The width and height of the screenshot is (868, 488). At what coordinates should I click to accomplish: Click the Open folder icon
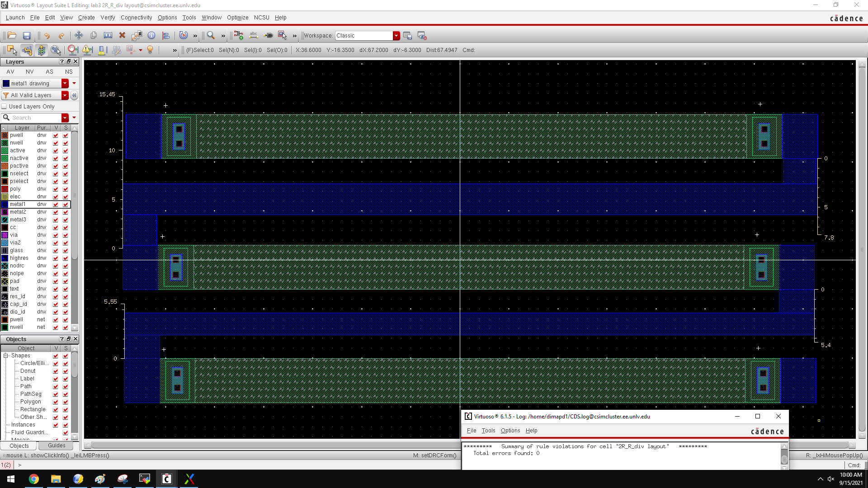[12, 36]
